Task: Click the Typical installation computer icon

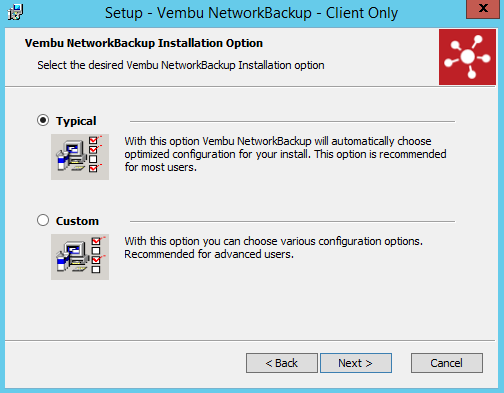Action: (x=80, y=157)
